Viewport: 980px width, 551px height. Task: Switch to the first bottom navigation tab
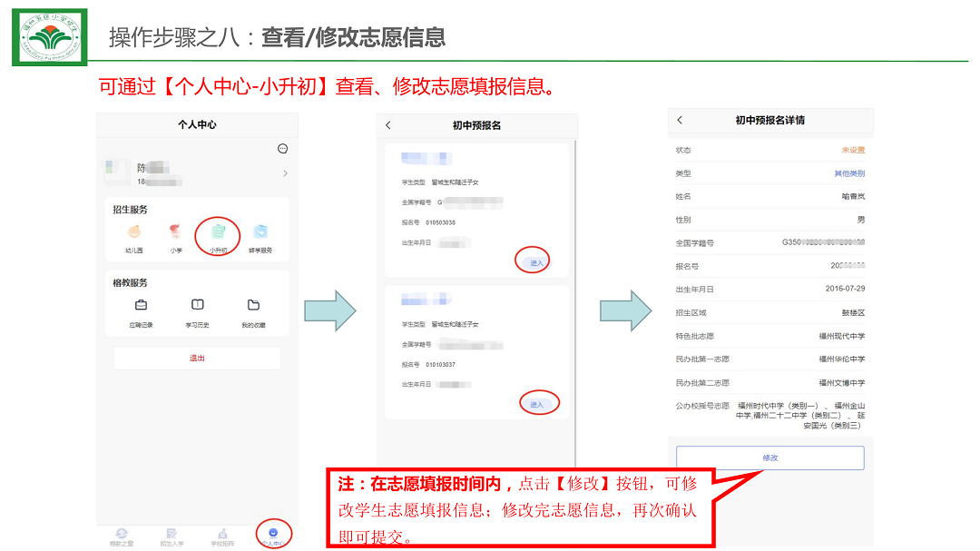click(121, 536)
